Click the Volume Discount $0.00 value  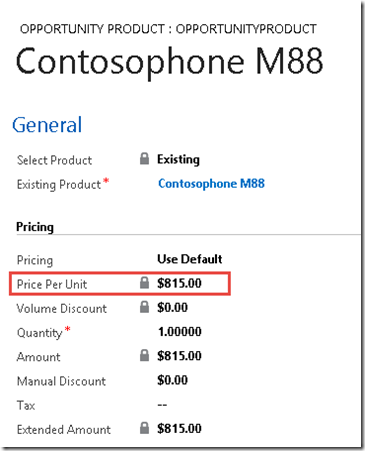172,307
